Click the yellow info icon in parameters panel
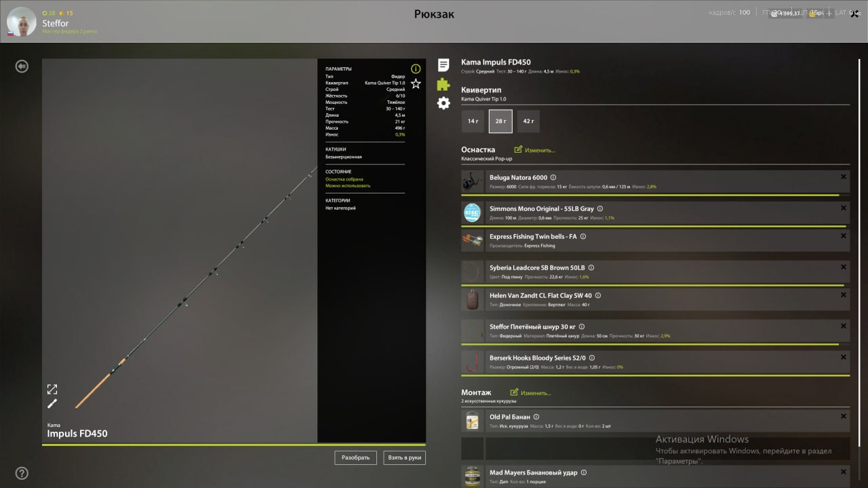Screen dimensions: 868x488 click(x=416, y=69)
